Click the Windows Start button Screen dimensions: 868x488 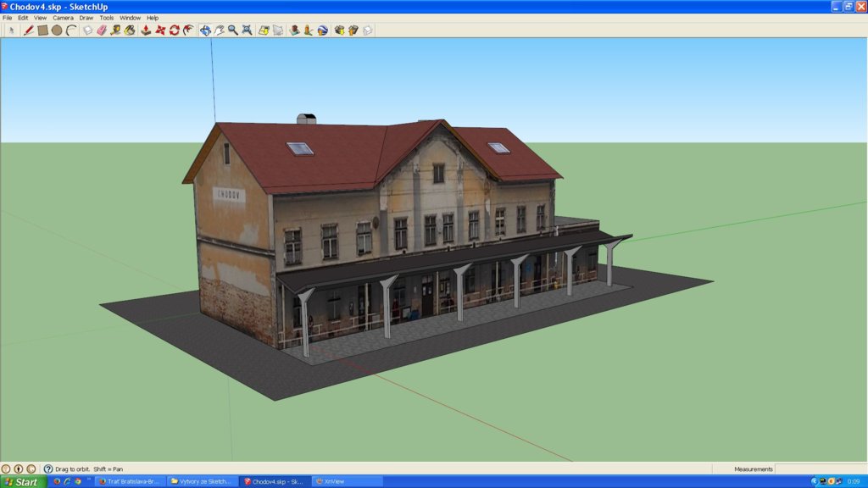(23, 481)
